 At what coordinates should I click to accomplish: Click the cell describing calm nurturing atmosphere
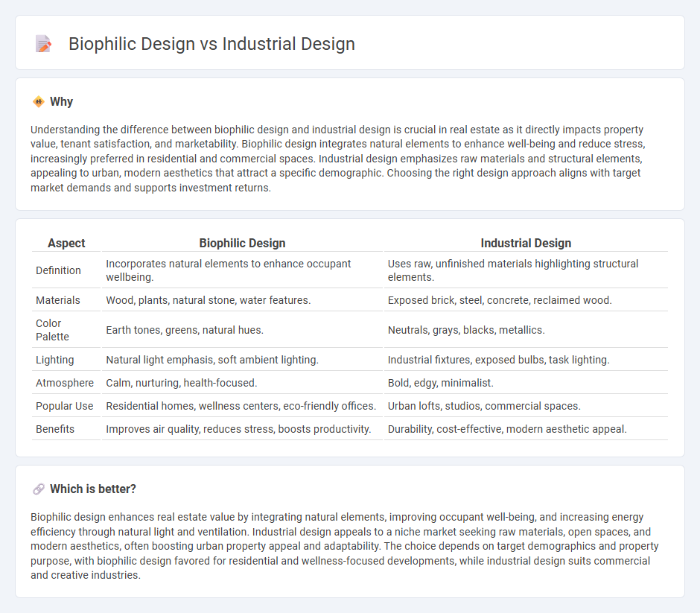(182, 383)
